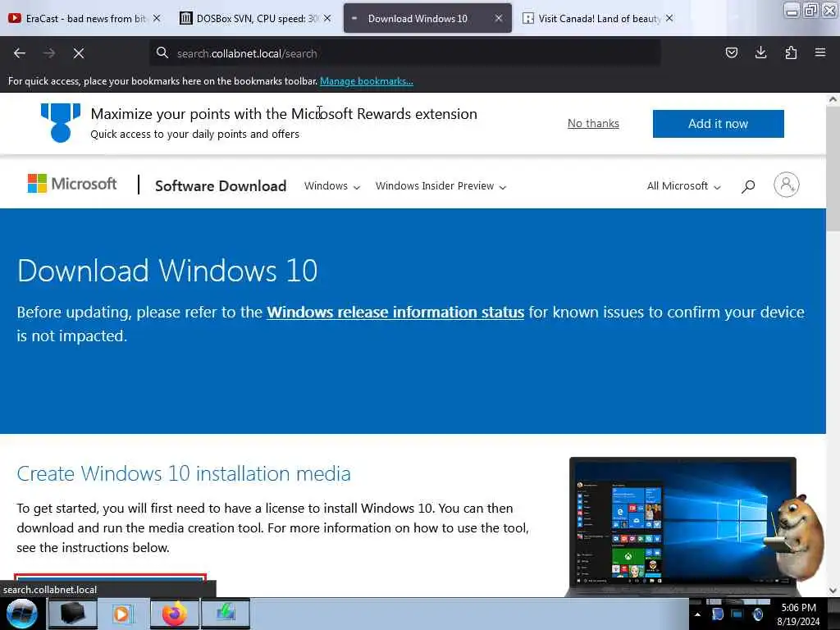
Task: Open the site search magnifier icon
Action: (x=748, y=186)
